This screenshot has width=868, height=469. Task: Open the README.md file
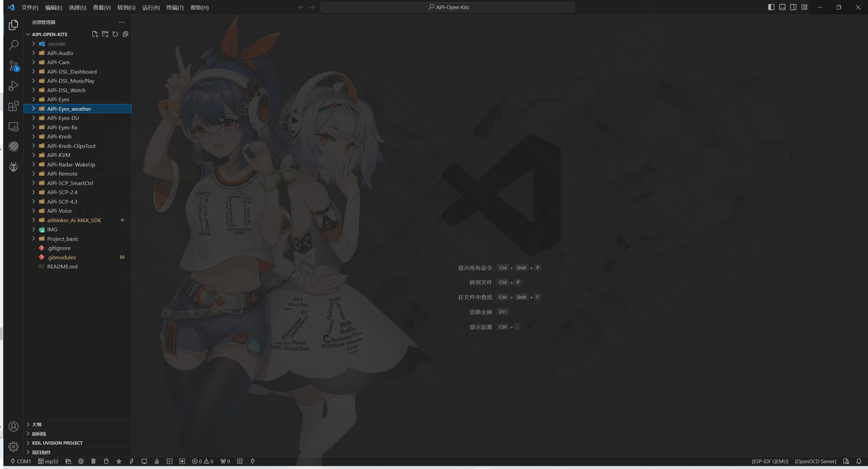tap(77, 266)
